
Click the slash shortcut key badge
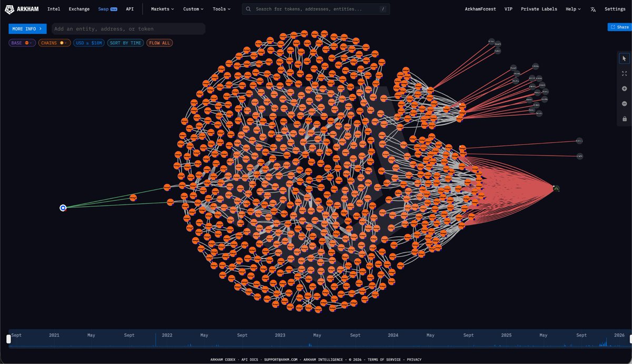382,9
